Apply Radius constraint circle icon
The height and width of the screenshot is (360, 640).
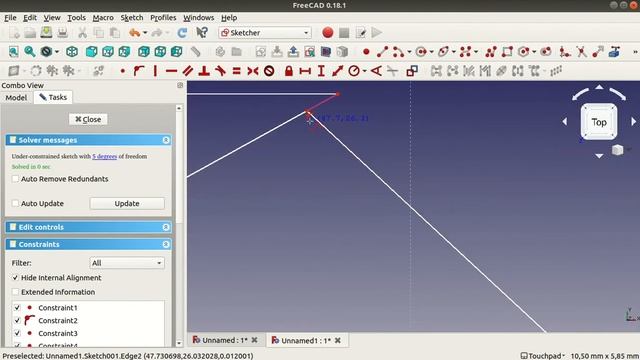(354, 71)
